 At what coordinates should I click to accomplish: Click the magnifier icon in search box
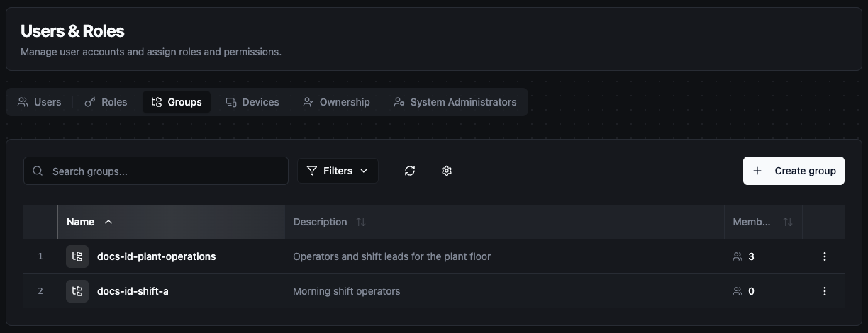click(x=38, y=171)
